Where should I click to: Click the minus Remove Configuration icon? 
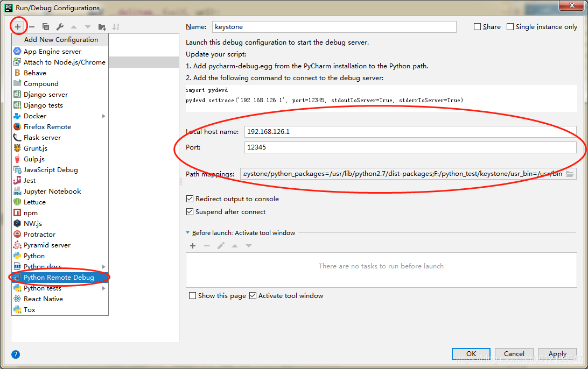(32, 26)
